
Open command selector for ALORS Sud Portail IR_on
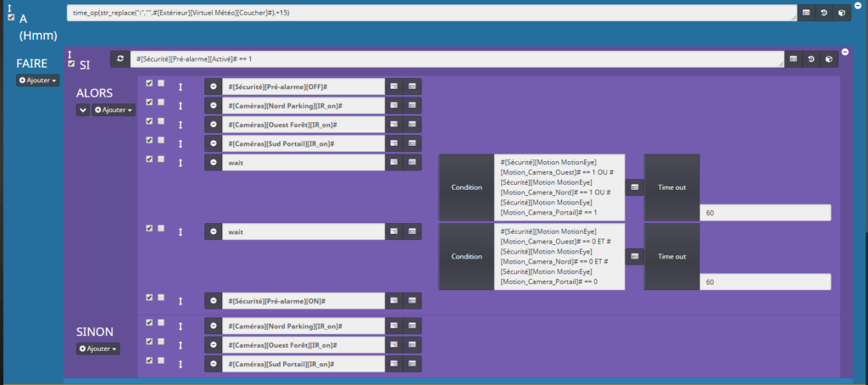click(x=412, y=143)
